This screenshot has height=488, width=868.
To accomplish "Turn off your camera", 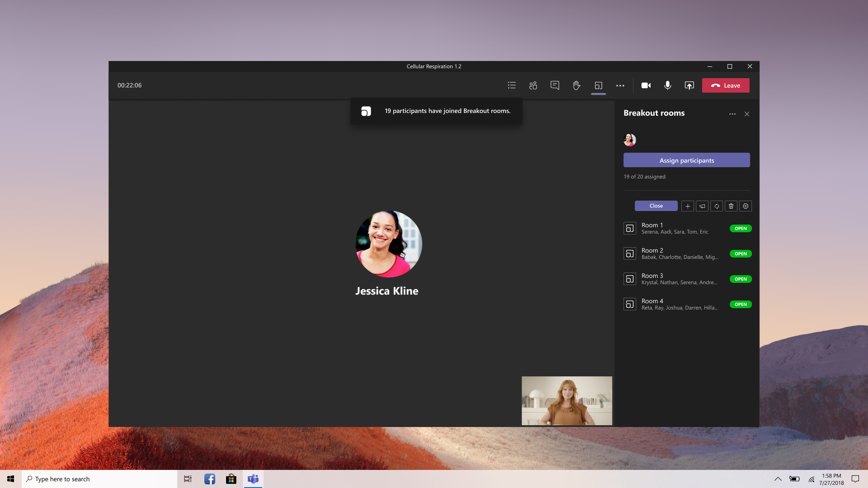I will coord(646,85).
